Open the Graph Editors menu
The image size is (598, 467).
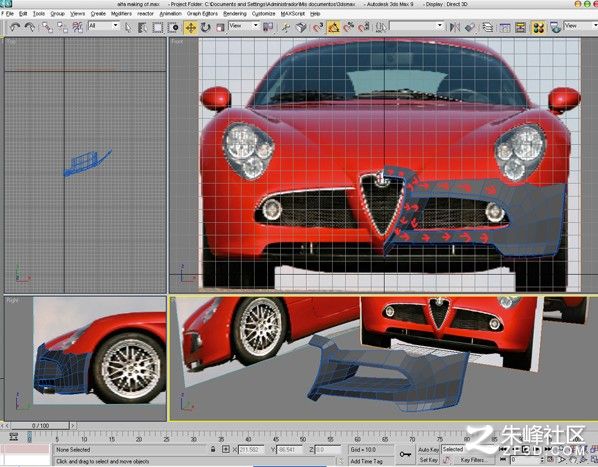point(202,14)
